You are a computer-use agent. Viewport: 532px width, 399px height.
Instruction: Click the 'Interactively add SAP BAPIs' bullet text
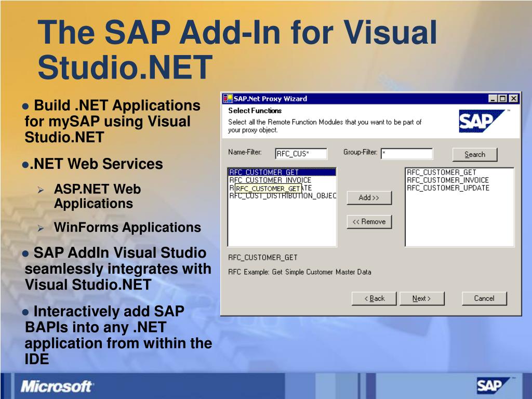(x=118, y=335)
